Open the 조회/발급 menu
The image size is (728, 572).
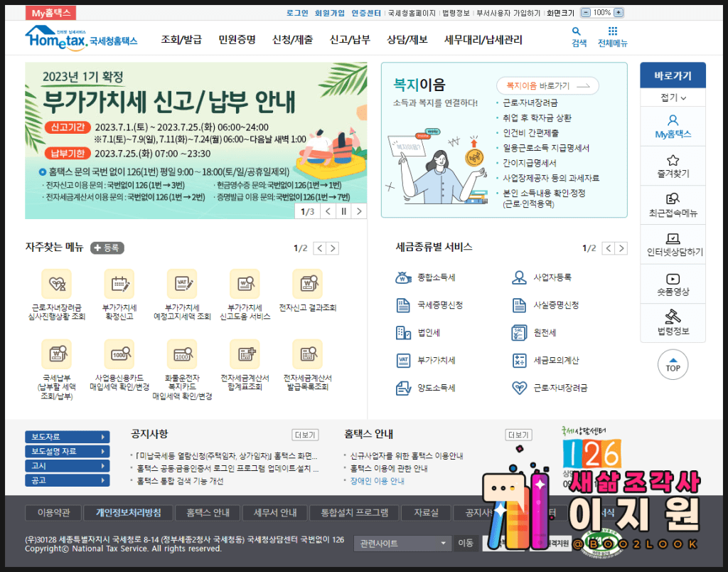[x=181, y=40]
